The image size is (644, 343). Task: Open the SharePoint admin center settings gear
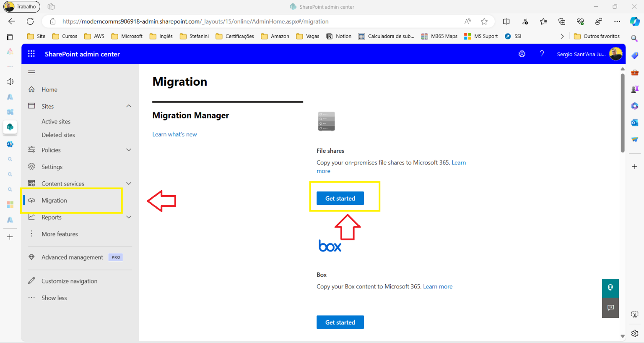point(522,54)
